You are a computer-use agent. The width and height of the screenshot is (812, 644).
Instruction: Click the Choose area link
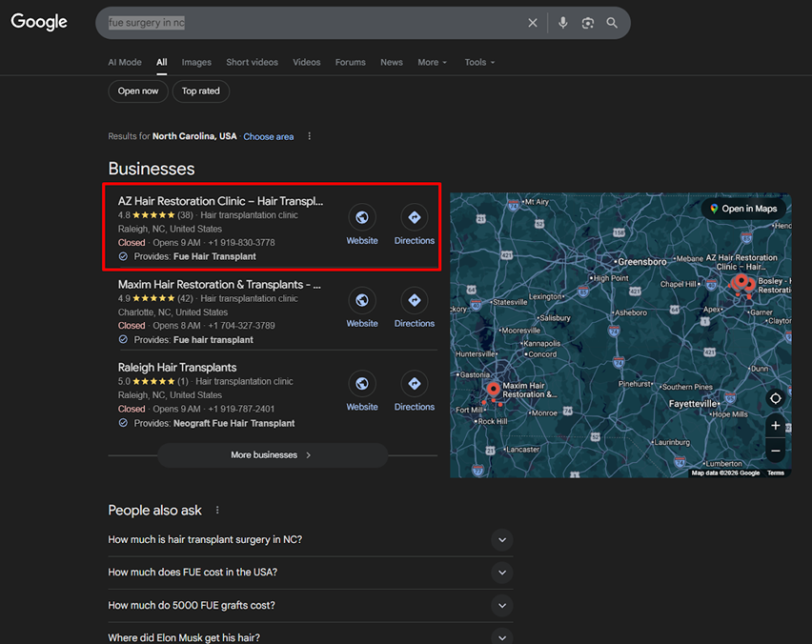click(268, 137)
